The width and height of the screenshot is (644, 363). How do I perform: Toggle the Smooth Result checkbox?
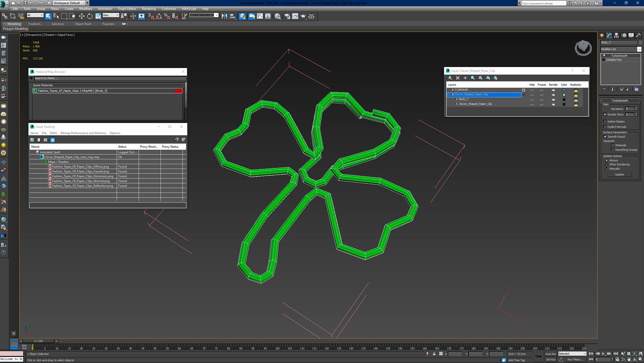tap(605, 137)
